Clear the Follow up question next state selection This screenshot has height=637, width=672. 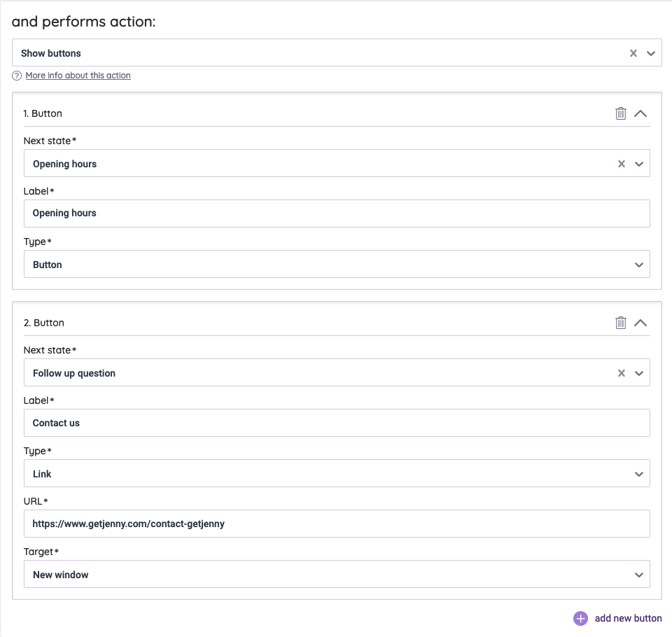click(x=621, y=372)
